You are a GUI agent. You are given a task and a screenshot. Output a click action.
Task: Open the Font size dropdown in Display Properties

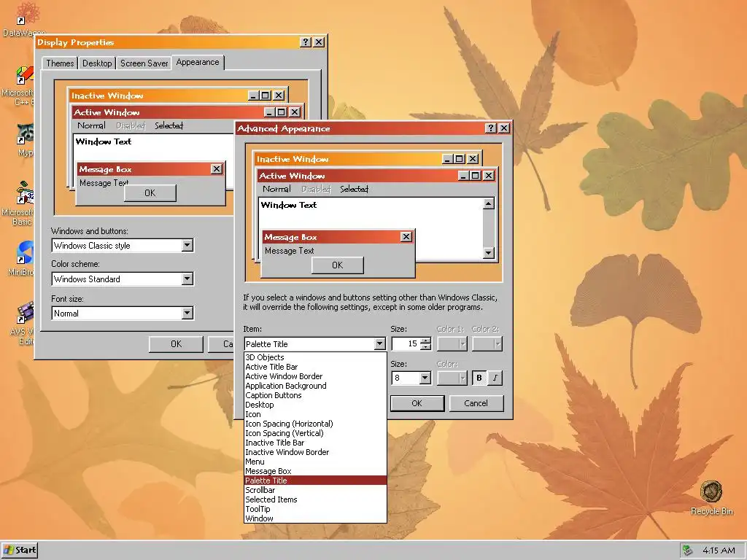click(187, 313)
